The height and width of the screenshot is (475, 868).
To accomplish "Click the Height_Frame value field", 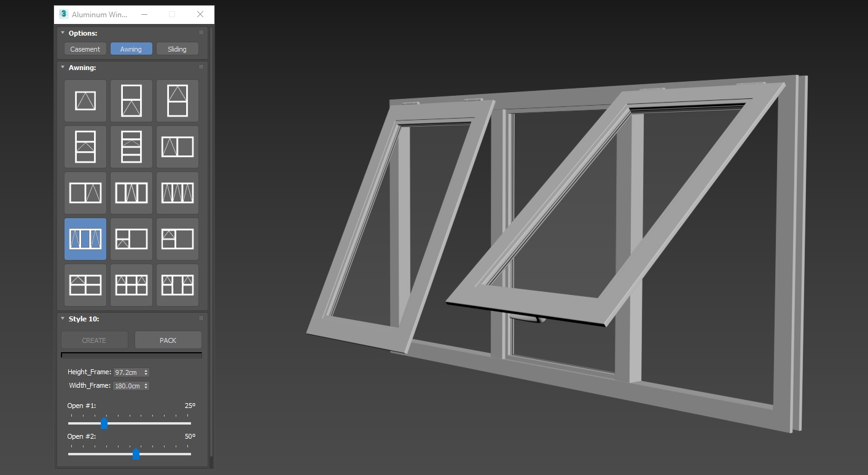I will (x=127, y=372).
